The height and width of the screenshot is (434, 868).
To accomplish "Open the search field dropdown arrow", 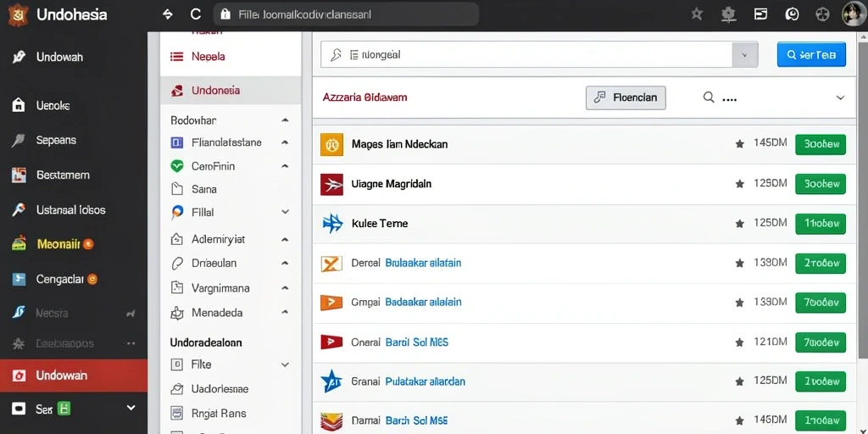I will pyautogui.click(x=744, y=55).
